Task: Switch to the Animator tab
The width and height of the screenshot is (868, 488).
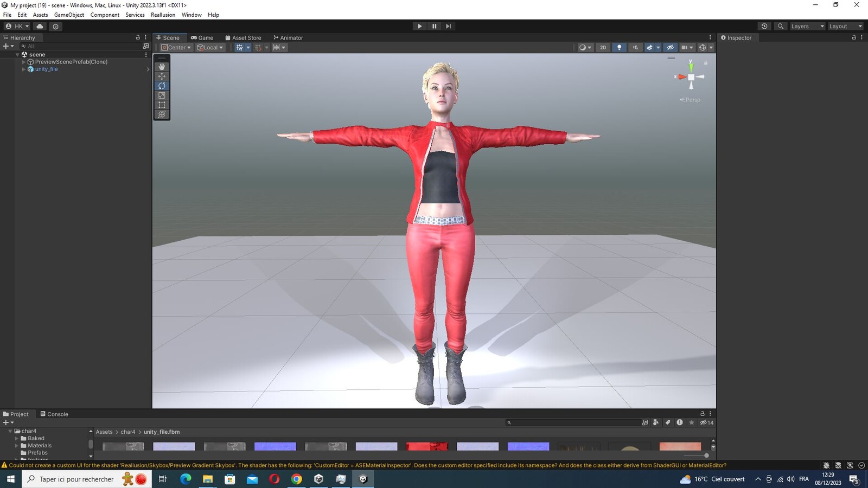Action: tap(288, 38)
